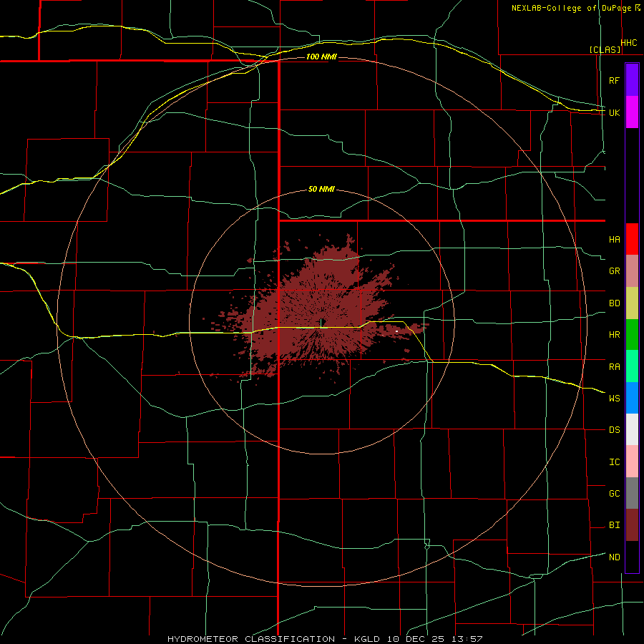The width and height of the screenshot is (644, 644).
Task: Click the NEXLAB-College of DuPage credit text
Action: (573, 8)
